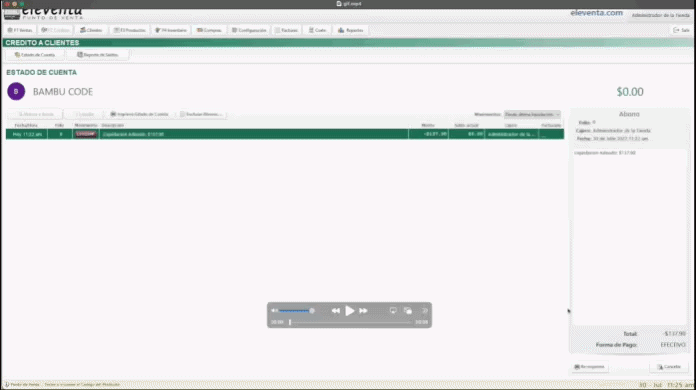696x390 pixels.
Task: Open the Configuración module
Action: click(249, 30)
